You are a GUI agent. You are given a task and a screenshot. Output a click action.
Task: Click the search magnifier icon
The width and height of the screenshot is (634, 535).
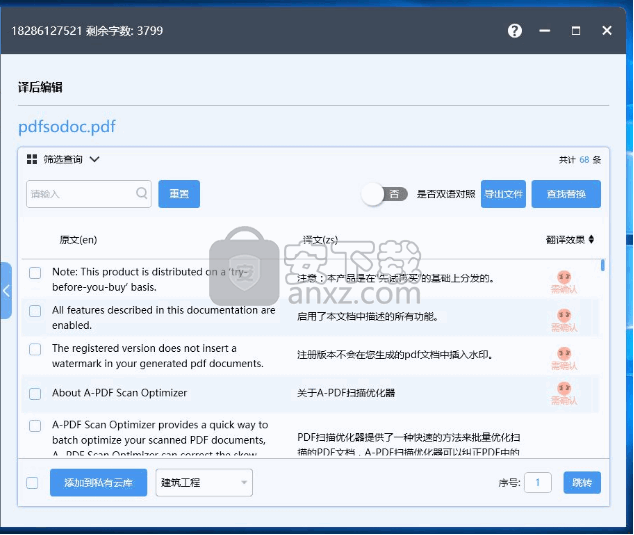pyautogui.click(x=142, y=193)
